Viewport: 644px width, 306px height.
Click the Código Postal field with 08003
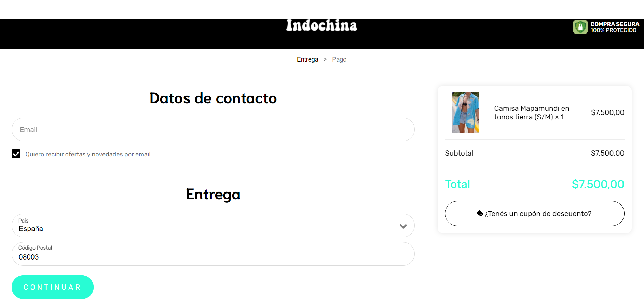point(213,254)
